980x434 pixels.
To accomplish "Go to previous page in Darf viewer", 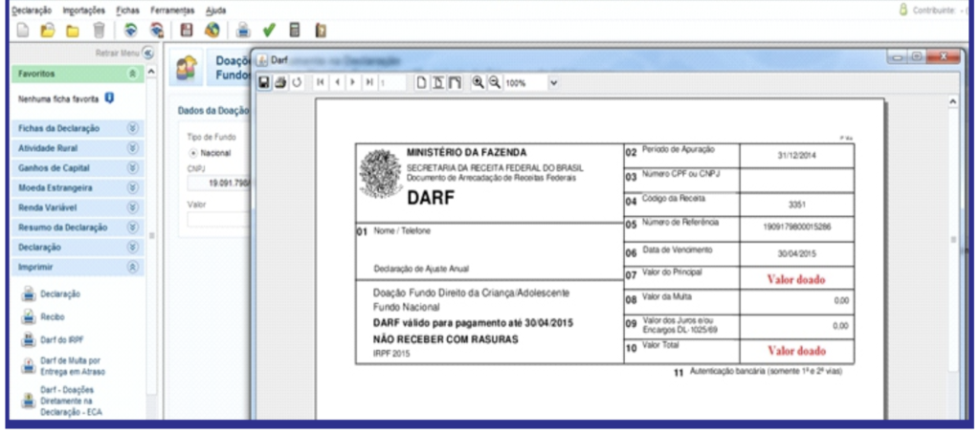I will pos(338,82).
